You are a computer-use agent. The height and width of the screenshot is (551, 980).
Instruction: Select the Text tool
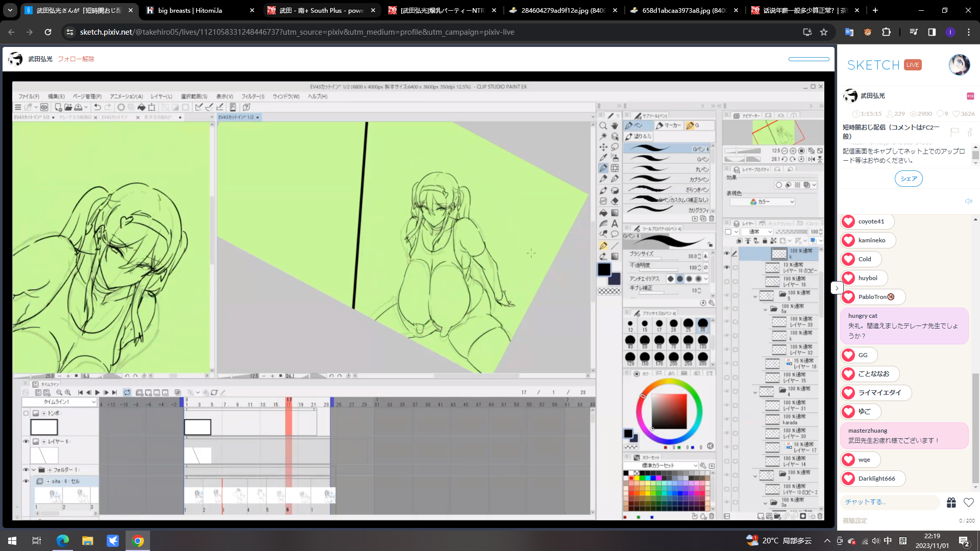click(x=615, y=223)
